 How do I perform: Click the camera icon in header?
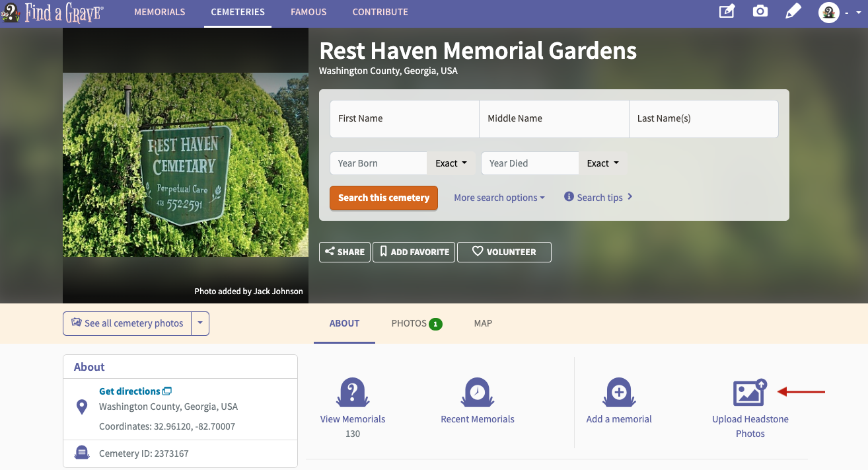pyautogui.click(x=760, y=12)
